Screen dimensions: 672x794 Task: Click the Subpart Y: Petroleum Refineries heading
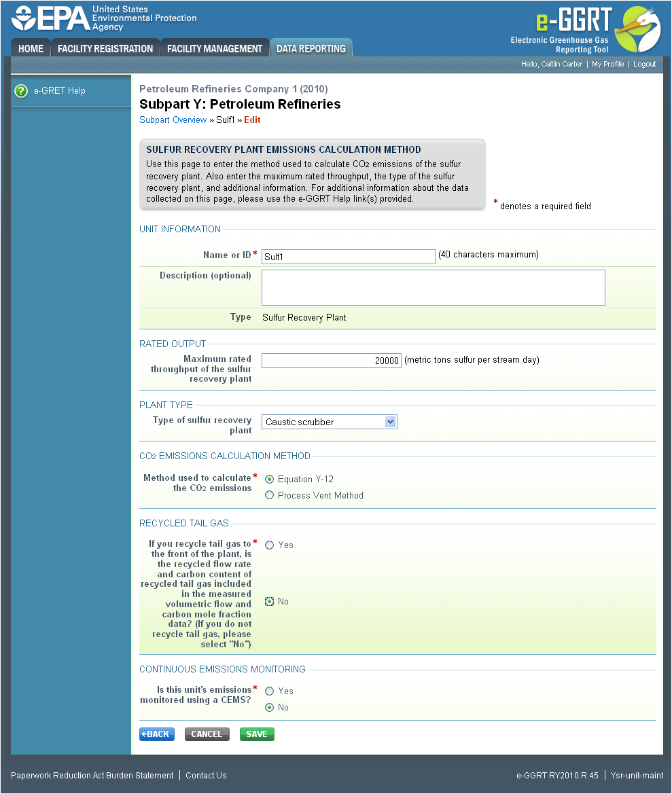tap(240, 105)
